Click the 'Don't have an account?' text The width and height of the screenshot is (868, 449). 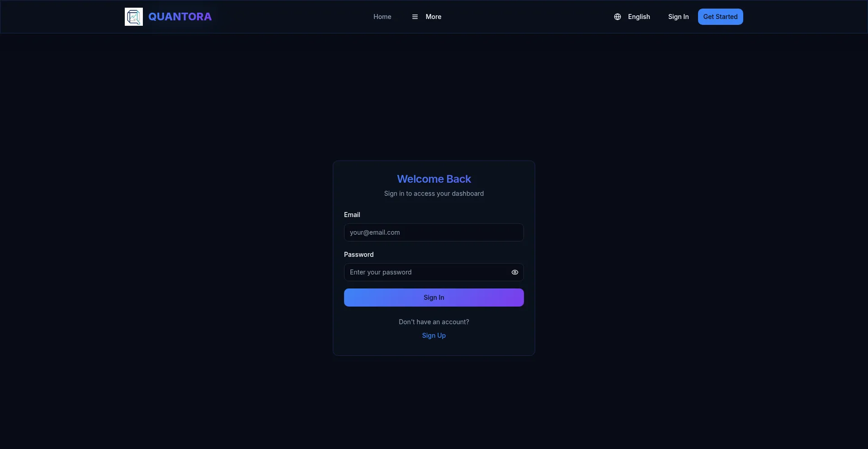[x=434, y=322]
